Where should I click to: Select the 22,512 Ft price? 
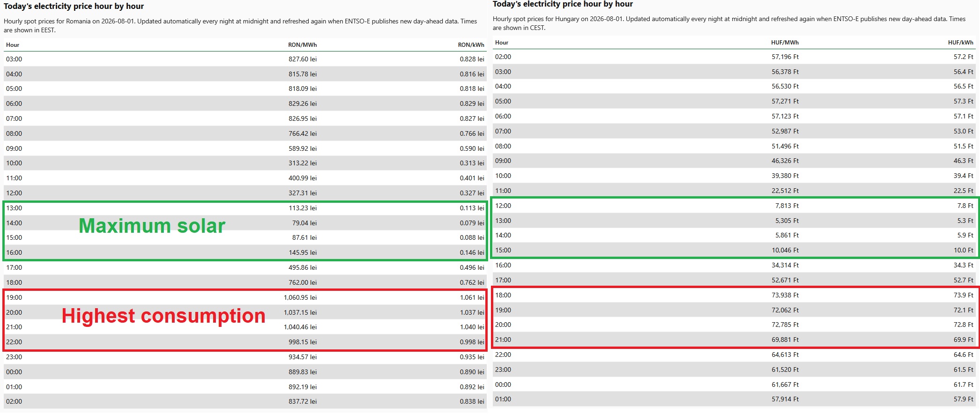(785, 191)
